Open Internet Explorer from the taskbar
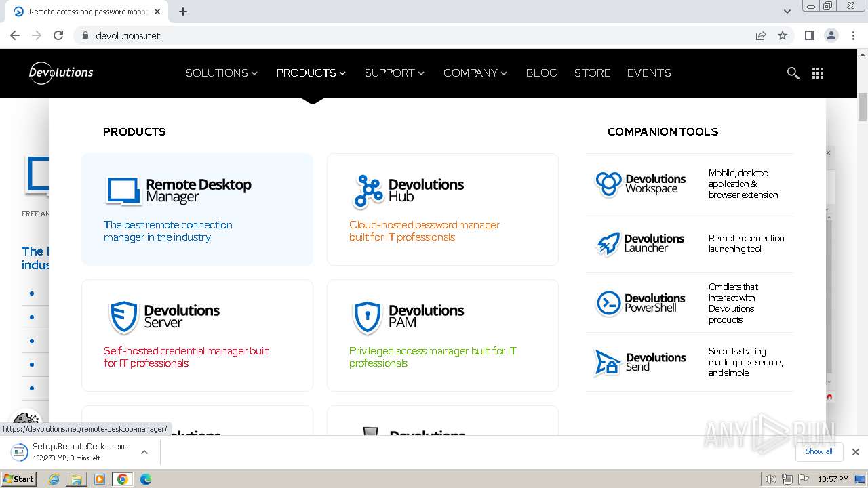 pos(54,479)
